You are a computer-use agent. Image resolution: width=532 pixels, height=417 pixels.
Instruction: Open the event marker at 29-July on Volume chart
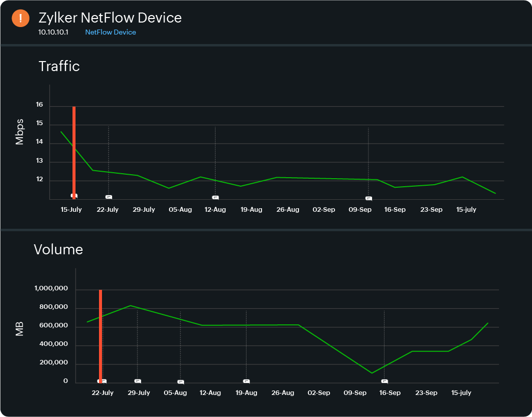(x=138, y=381)
